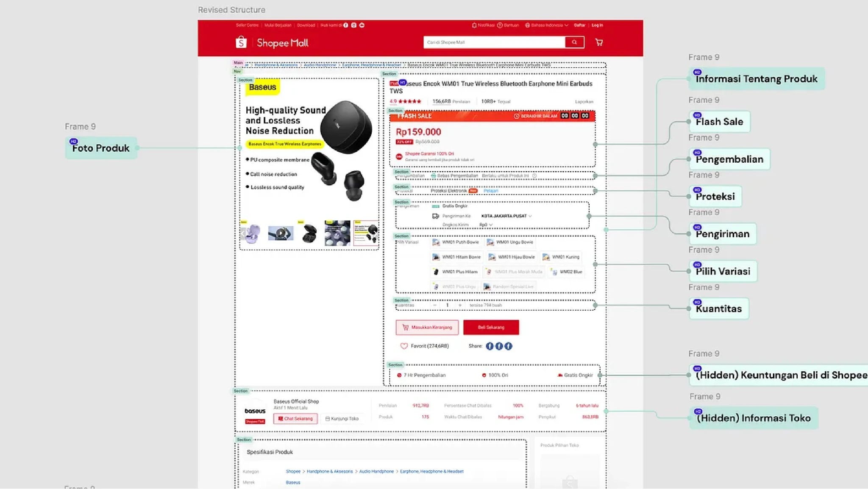This screenshot has height=489, width=868.
Task: Select the WM01 Hijau Bowie variation
Action: coord(512,257)
